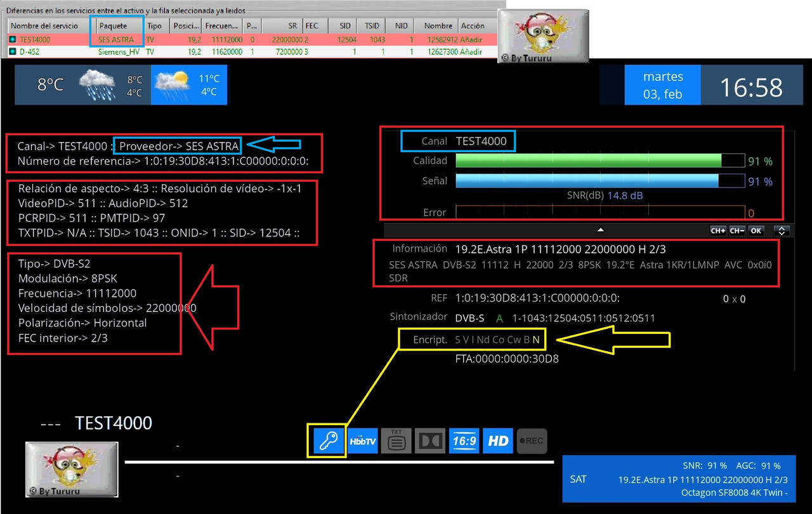Viewport: 812px width, 514px height.
Task: Sort by the Paquete column header
Action: tap(119, 26)
